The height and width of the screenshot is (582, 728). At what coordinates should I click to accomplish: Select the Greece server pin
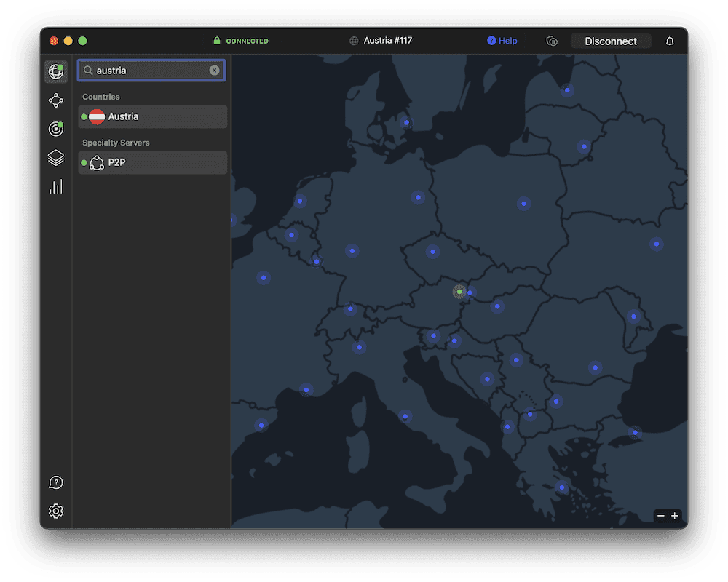click(x=562, y=487)
